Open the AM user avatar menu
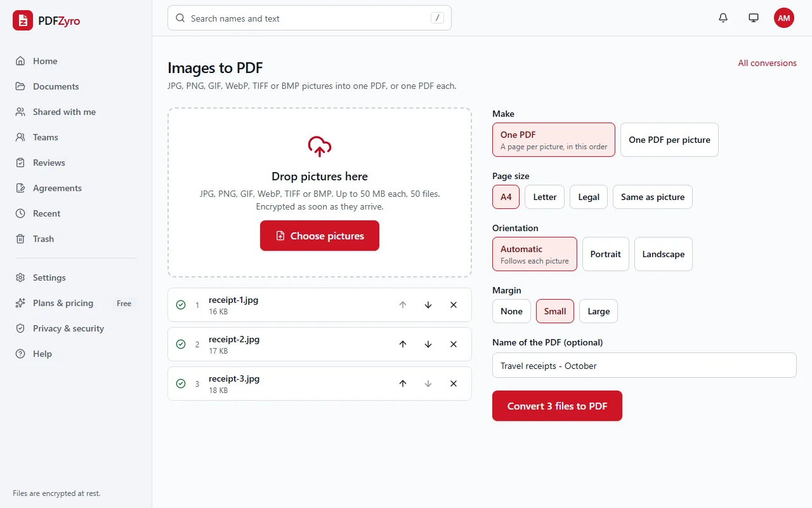 tap(784, 18)
